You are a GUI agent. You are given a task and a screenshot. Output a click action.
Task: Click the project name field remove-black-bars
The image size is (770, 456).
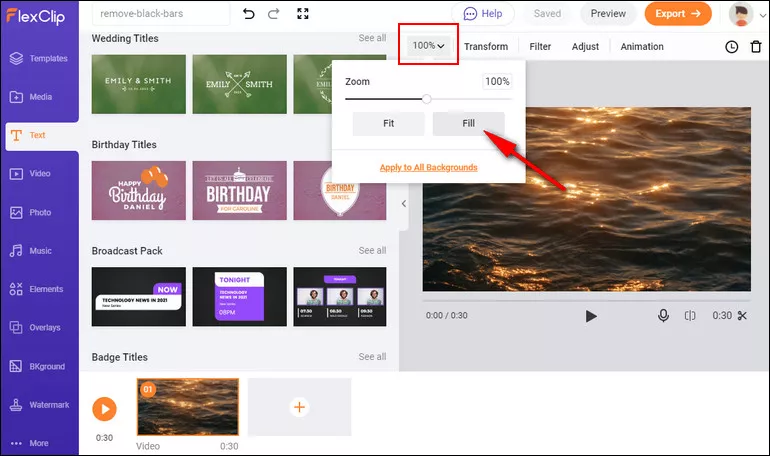point(161,14)
